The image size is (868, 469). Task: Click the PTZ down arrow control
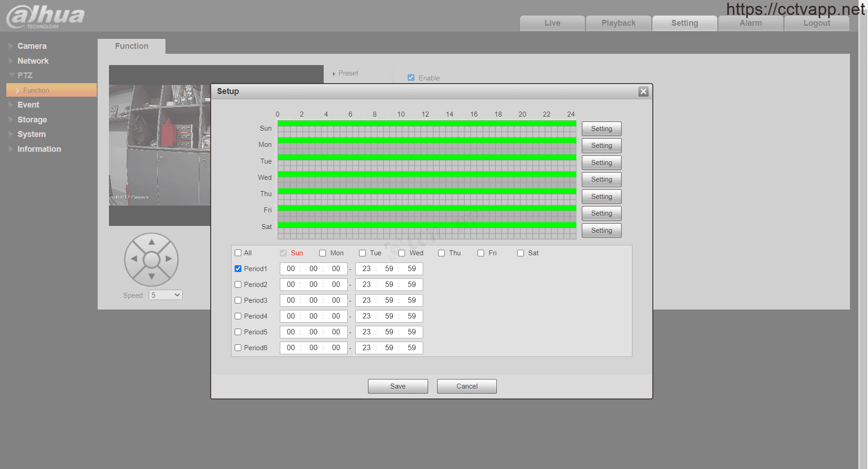151,276
